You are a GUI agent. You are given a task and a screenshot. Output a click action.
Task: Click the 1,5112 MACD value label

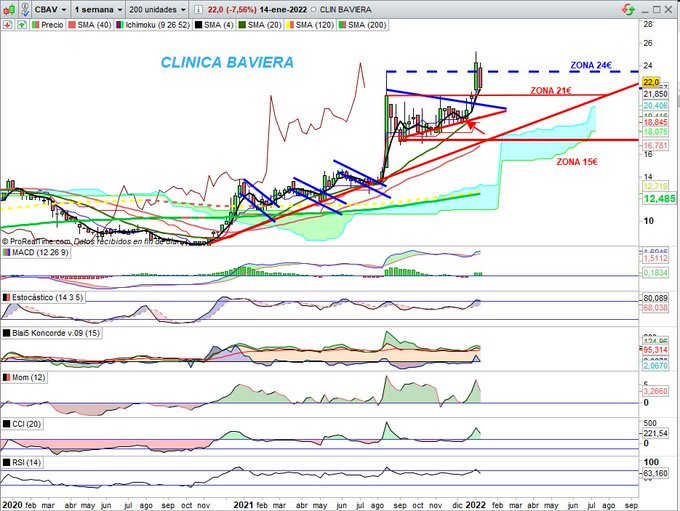[x=655, y=259]
